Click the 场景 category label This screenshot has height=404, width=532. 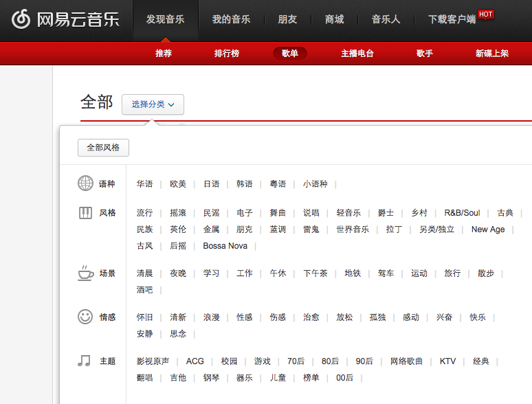(107, 273)
